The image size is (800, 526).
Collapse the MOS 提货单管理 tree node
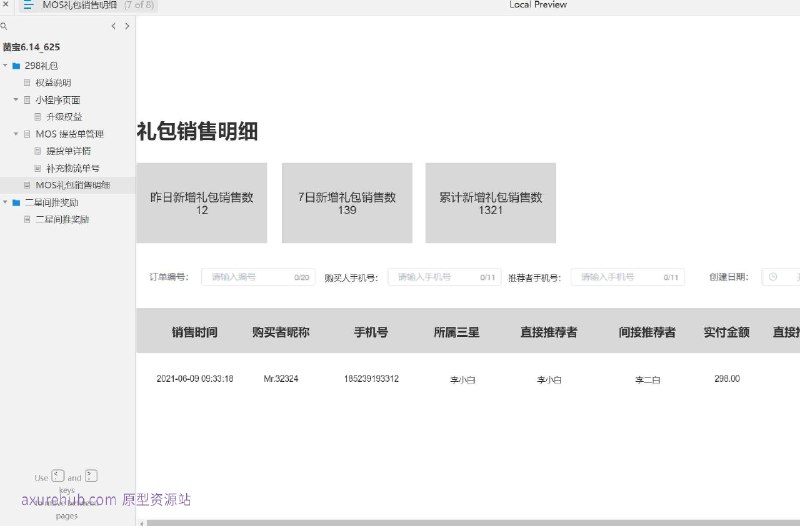coord(16,134)
